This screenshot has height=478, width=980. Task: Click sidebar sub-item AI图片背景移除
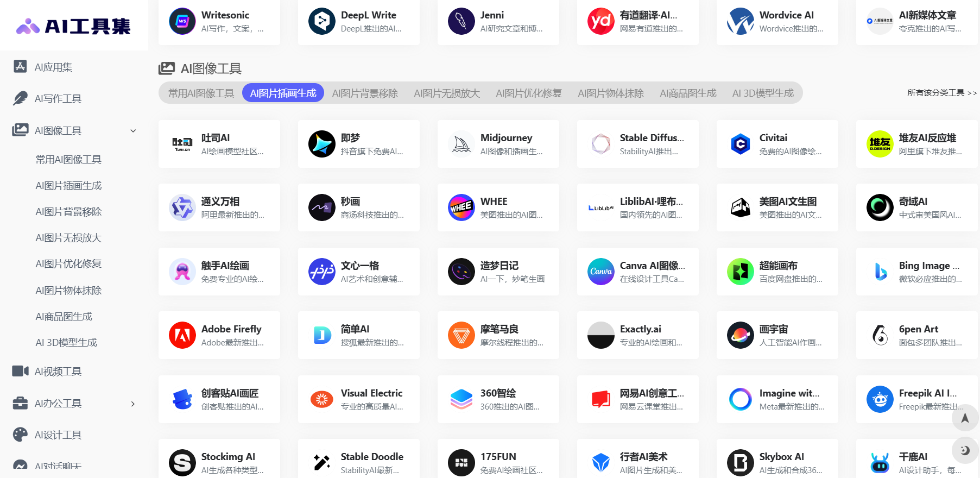coord(68,212)
